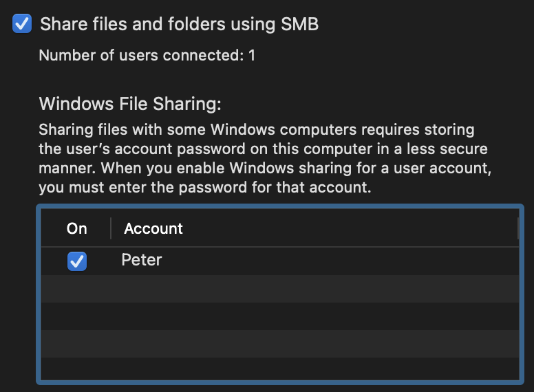
Task: Select the first empty row below Peter
Action: coord(279,289)
